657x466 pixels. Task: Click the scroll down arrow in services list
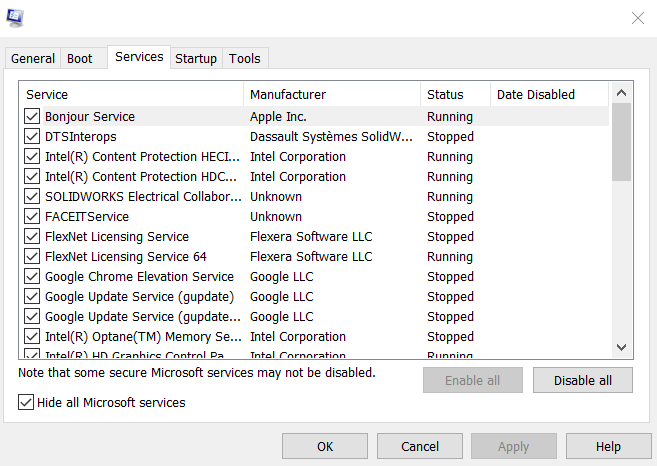pos(621,347)
